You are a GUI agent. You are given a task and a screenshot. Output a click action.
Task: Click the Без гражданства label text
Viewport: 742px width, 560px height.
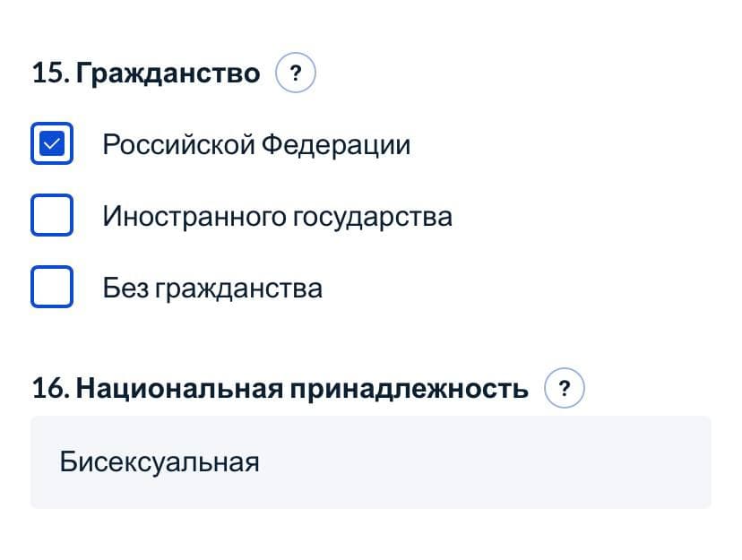point(212,289)
